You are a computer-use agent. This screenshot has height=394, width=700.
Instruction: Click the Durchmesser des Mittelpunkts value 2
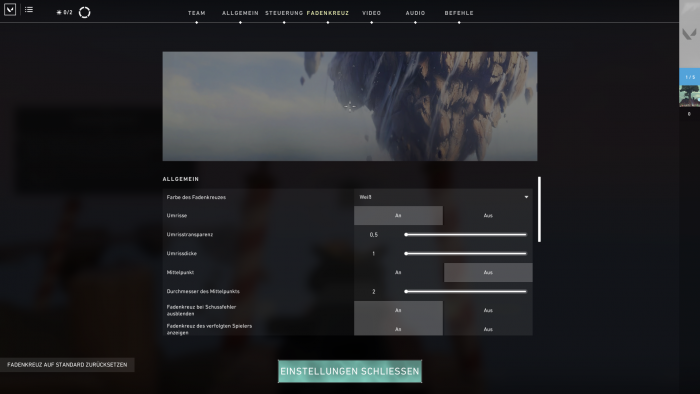coord(374,291)
